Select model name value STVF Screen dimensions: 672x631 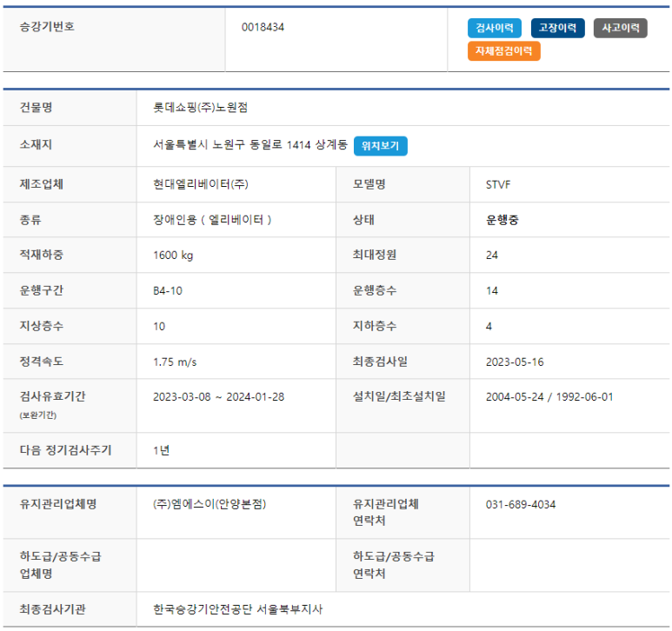click(498, 184)
